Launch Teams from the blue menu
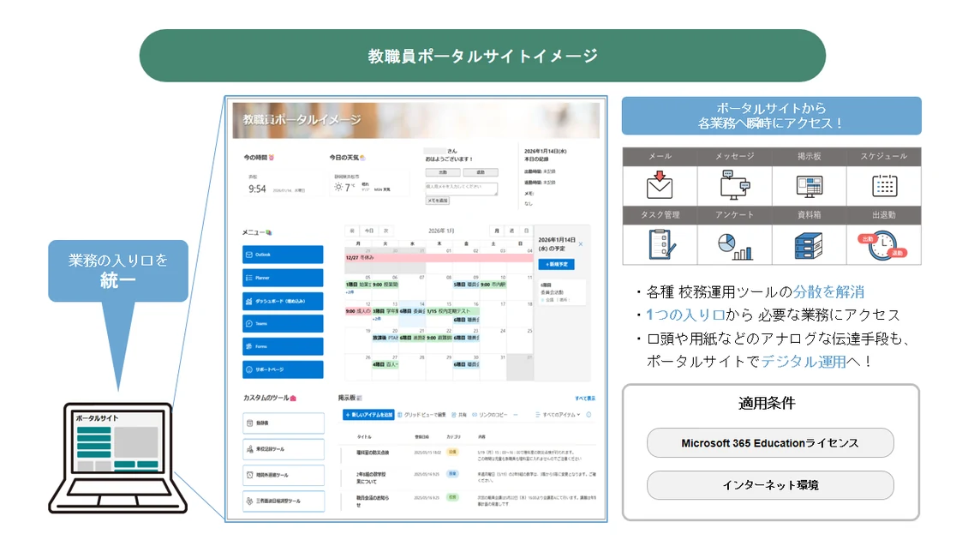980x552 pixels. point(283,323)
